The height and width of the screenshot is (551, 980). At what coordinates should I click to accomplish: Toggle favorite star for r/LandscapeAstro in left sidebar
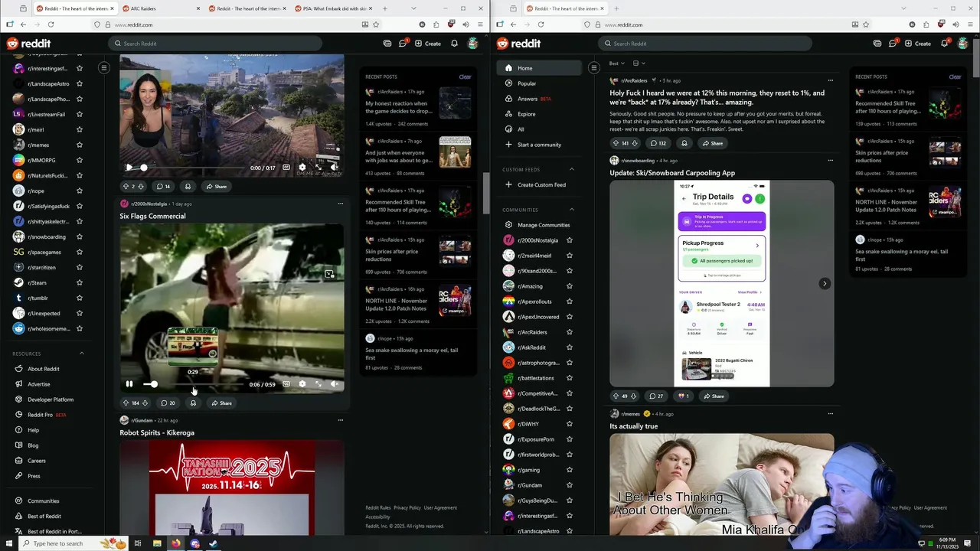pos(80,83)
